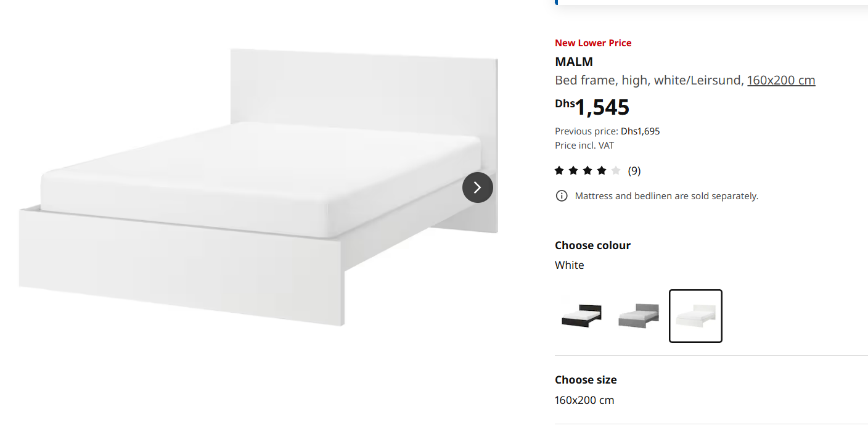Screen dimensions: 868x436
Task: Open the main MALM bed product image
Action: coord(258,187)
